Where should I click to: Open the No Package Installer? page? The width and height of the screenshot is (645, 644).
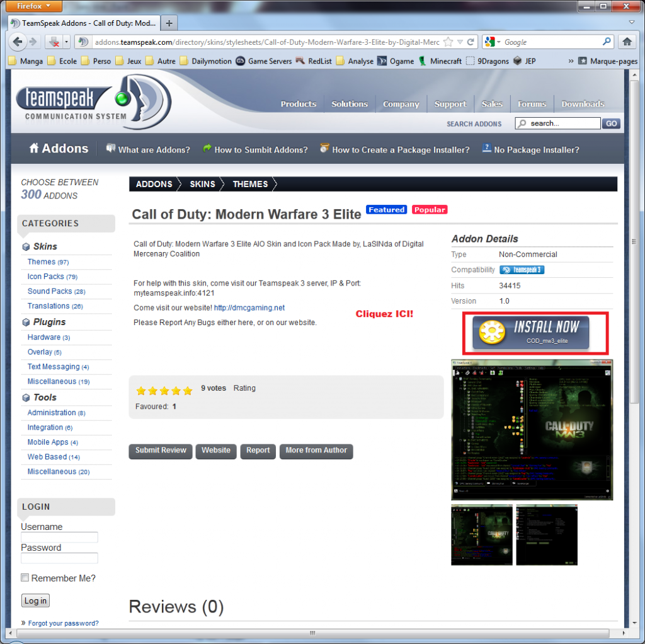click(530, 149)
